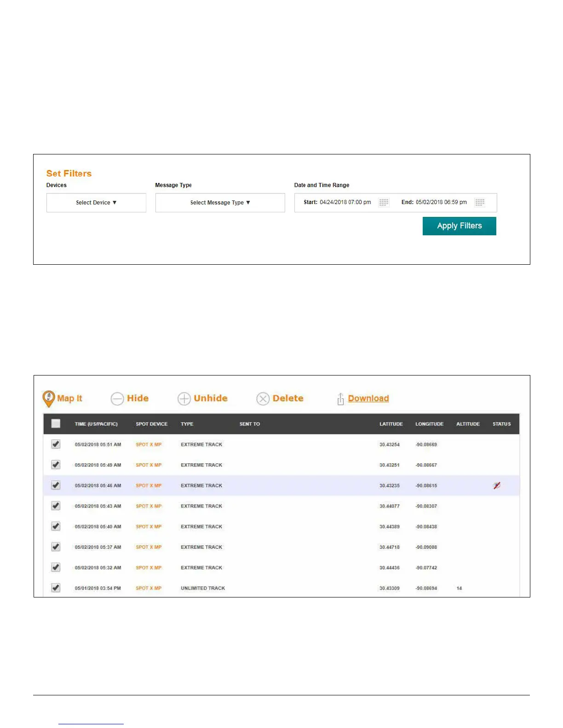
Task: Open the Select Device dropdown
Action: [x=96, y=203]
